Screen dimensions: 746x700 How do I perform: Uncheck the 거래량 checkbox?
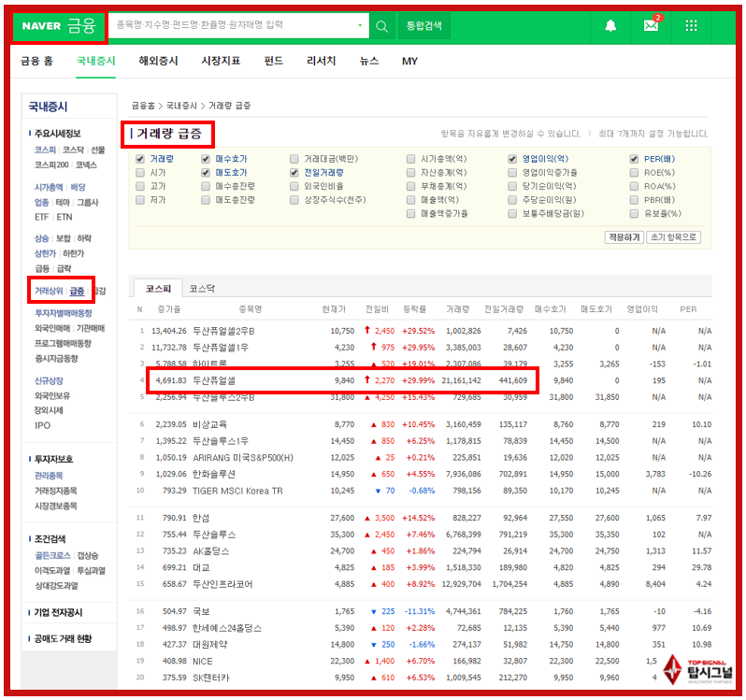(140, 159)
